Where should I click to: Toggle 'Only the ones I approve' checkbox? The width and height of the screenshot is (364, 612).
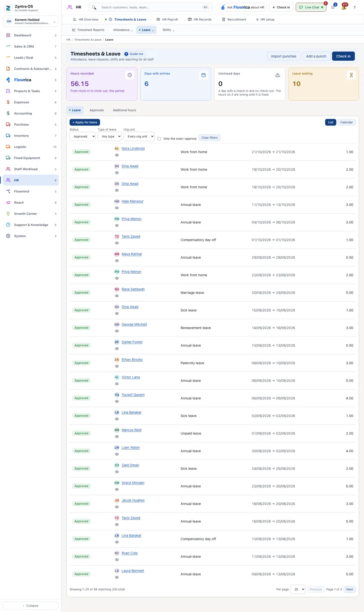pyautogui.click(x=159, y=138)
